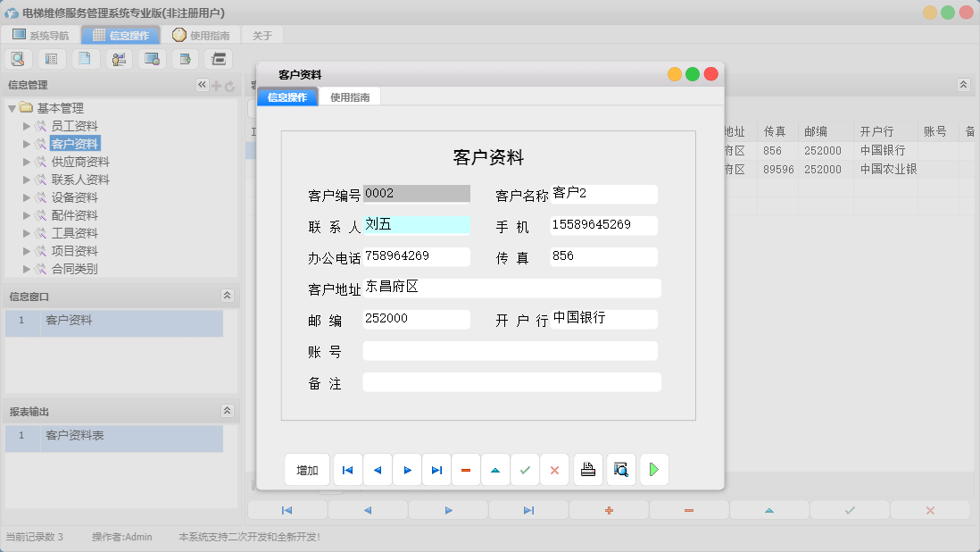980x552 pixels.
Task: Go to the next record in the dialog
Action: [x=407, y=469]
